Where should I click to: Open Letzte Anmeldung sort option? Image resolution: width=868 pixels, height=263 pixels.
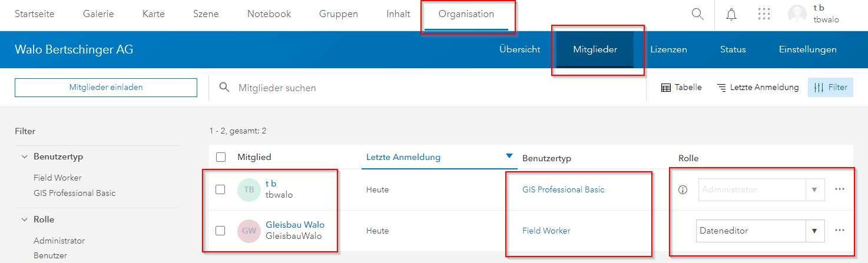758,87
